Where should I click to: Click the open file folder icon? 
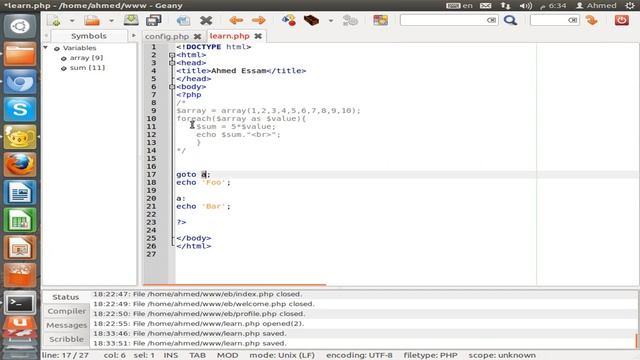(91, 20)
